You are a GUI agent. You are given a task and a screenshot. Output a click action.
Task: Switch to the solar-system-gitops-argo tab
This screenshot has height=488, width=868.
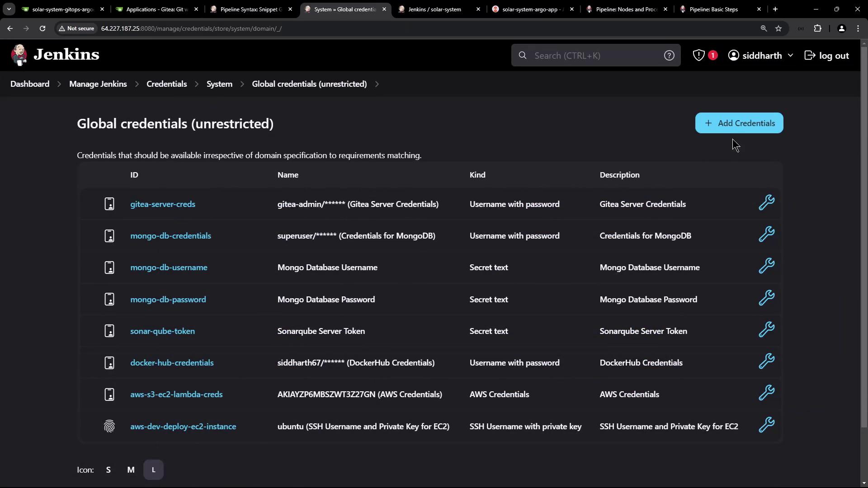click(x=62, y=9)
